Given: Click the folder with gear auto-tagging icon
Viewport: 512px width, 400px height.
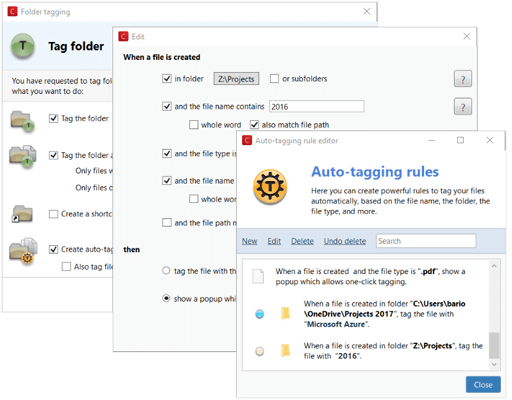Looking at the screenshot, I should [x=23, y=251].
